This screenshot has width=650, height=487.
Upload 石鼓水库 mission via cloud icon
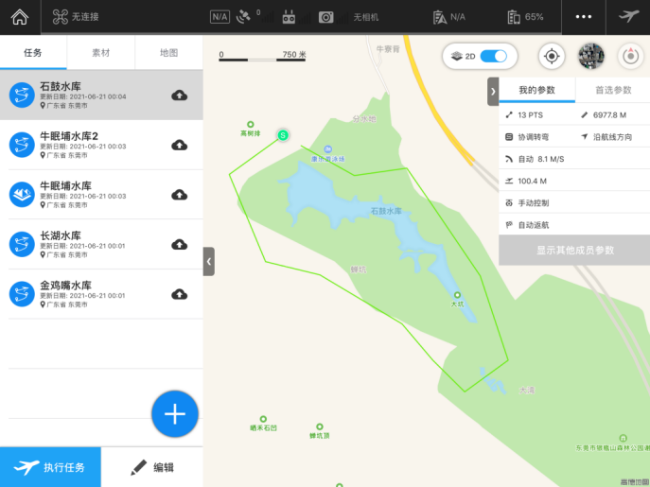(179, 95)
